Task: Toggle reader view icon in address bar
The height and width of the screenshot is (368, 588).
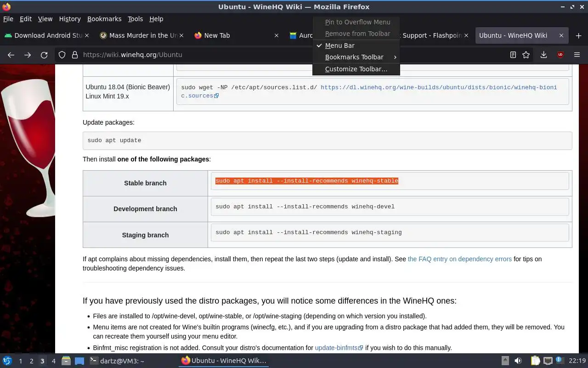Action: (513, 55)
